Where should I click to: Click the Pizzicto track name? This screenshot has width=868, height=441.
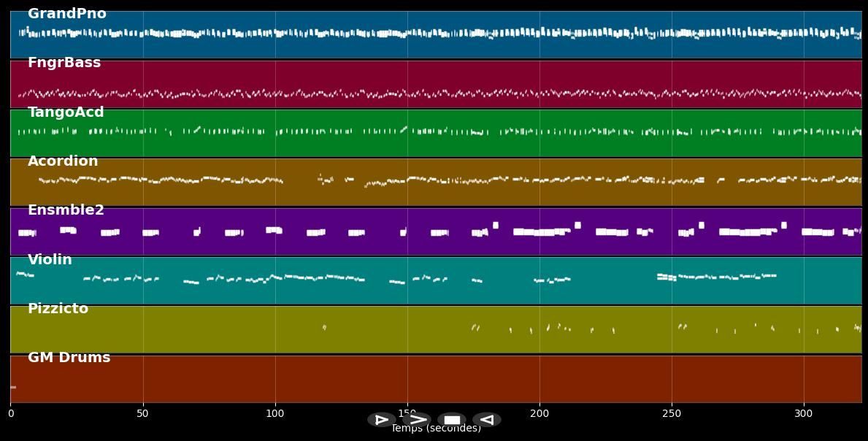click(58, 309)
